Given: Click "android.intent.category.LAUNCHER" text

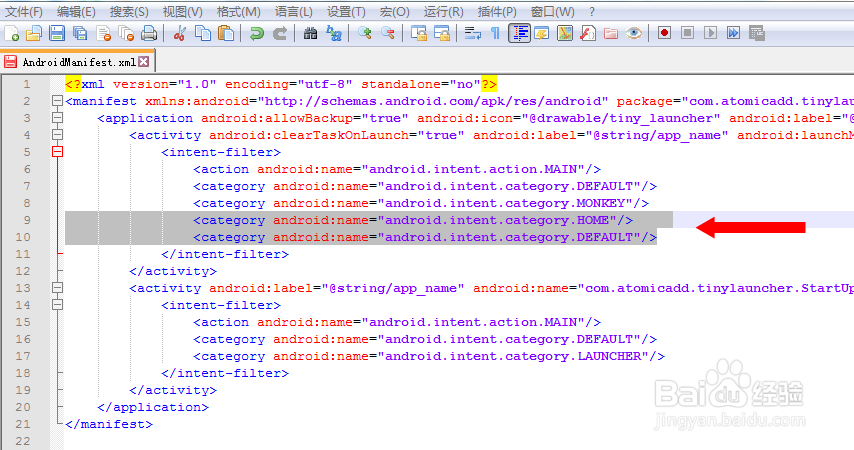Looking at the screenshot, I should pos(513,356).
